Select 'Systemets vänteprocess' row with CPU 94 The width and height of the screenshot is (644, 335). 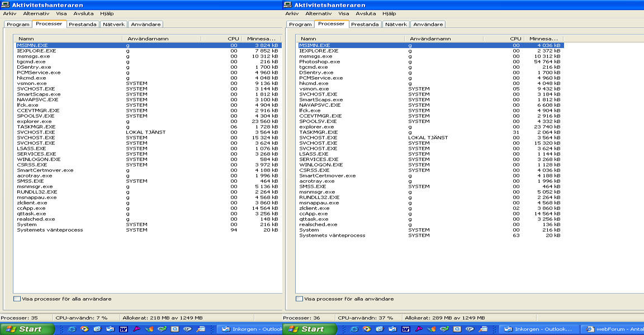(x=148, y=230)
